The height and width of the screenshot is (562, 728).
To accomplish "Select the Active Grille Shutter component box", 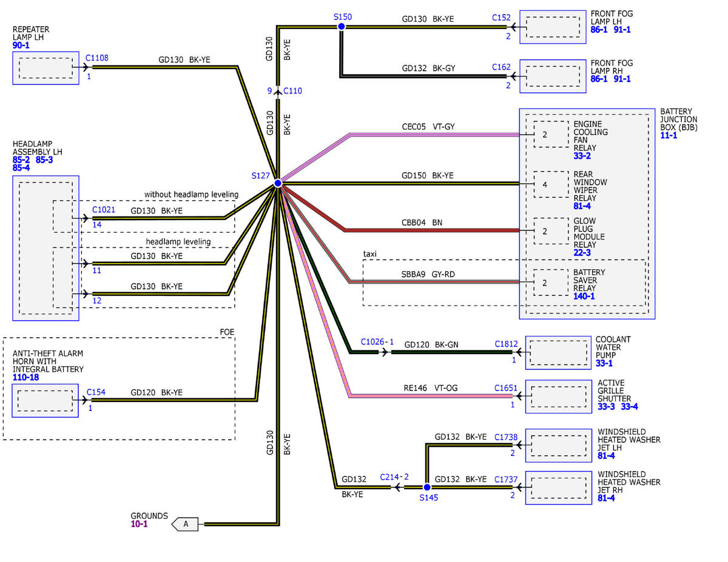I will pos(558,396).
